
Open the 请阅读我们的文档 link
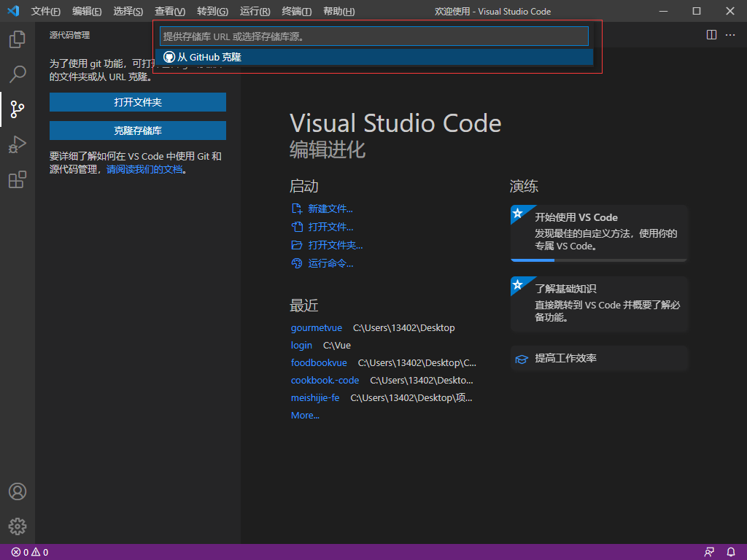(144, 169)
